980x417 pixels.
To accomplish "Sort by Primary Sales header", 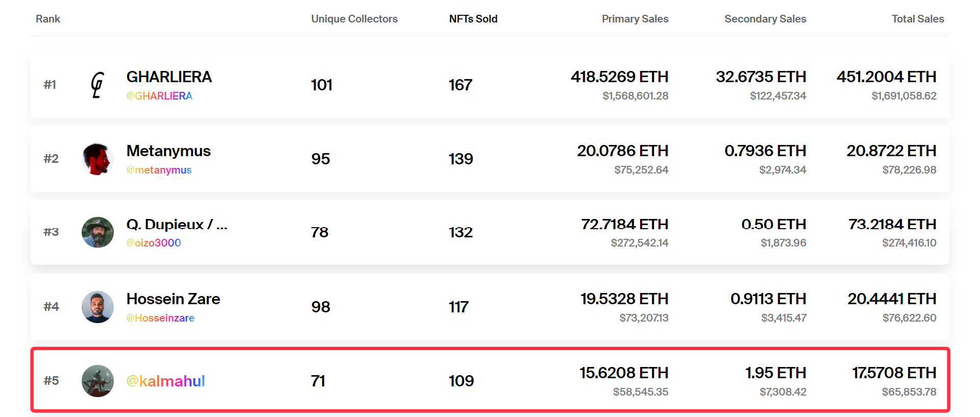I will coord(634,19).
